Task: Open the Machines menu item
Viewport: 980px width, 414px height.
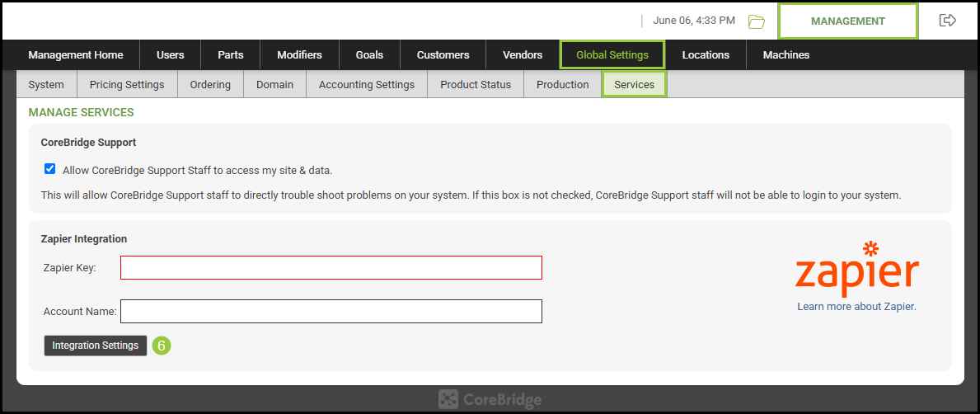Action: click(786, 55)
